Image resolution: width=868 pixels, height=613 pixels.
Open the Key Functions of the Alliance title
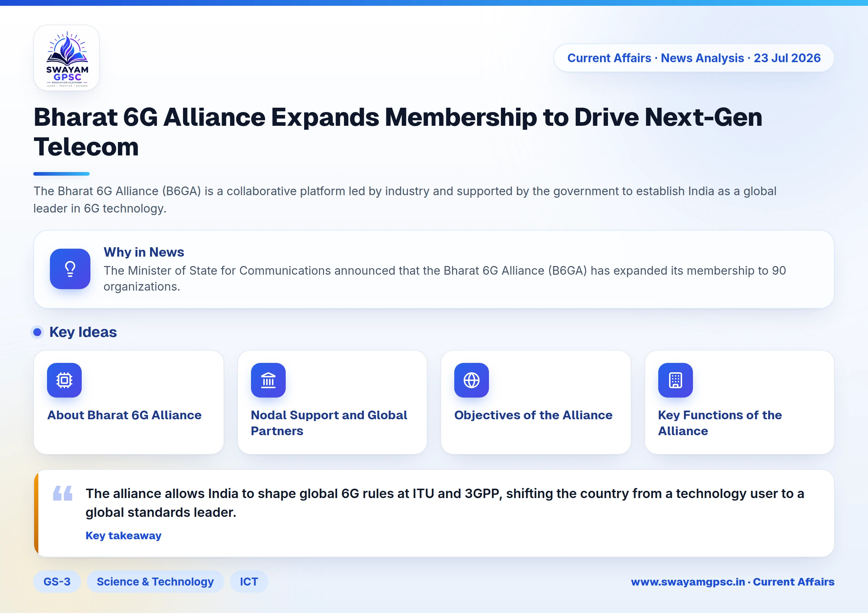(720, 423)
